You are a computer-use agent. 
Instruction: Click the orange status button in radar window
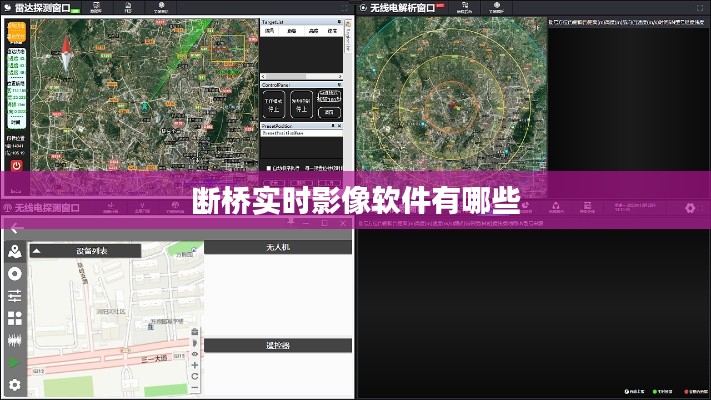(16, 31)
